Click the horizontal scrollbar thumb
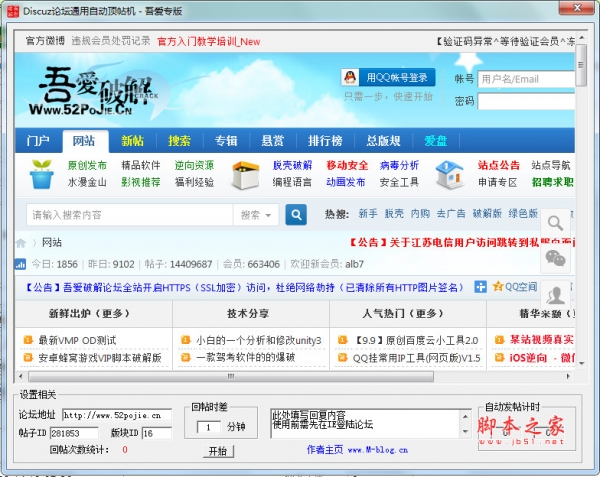 pos(231,376)
